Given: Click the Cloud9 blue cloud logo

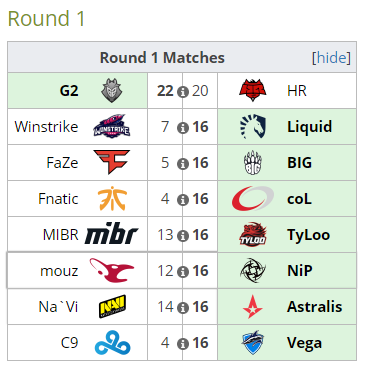Looking at the screenshot, I should [112, 343].
